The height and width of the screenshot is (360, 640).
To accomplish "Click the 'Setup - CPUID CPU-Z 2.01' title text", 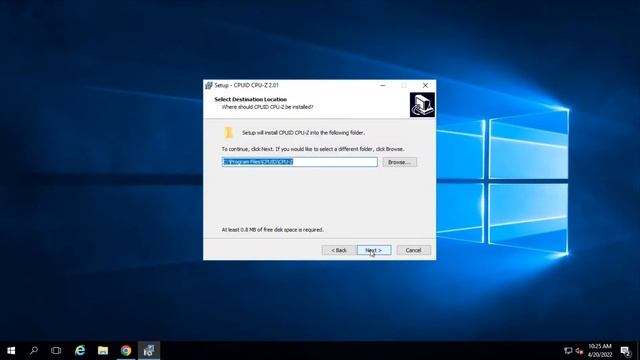I will coord(247,85).
